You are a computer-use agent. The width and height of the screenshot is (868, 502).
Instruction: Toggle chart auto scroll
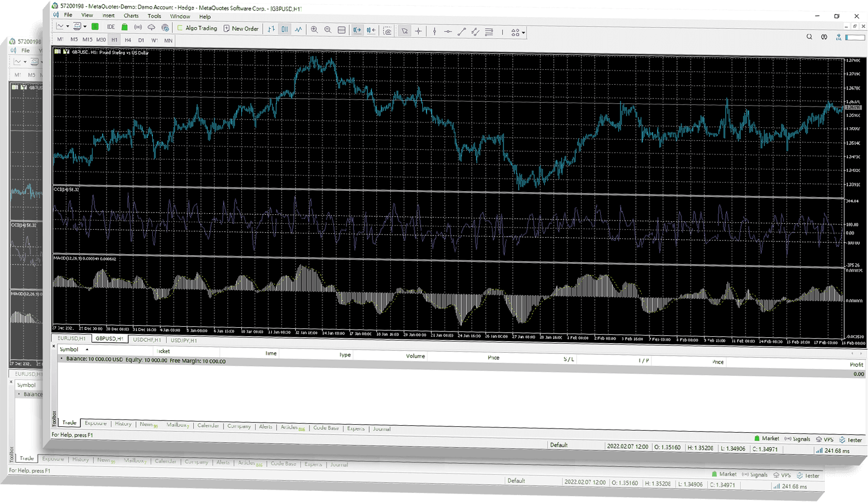coord(357,30)
